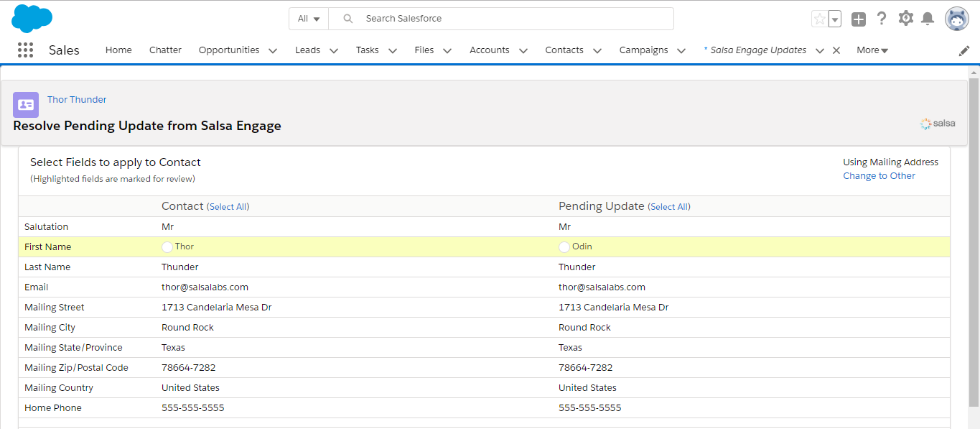The image size is (980, 429).
Task: Open the user profile avatar
Action: (x=957, y=19)
